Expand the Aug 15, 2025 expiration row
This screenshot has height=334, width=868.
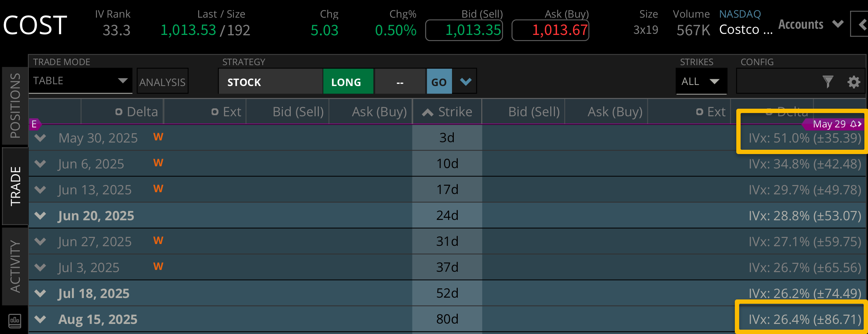click(40, 319)
